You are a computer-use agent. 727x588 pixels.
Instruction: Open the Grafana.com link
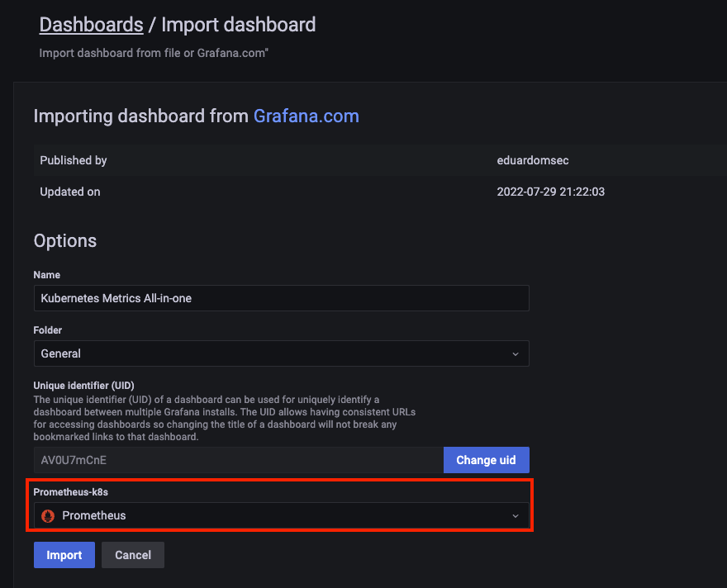pos(306,116)
